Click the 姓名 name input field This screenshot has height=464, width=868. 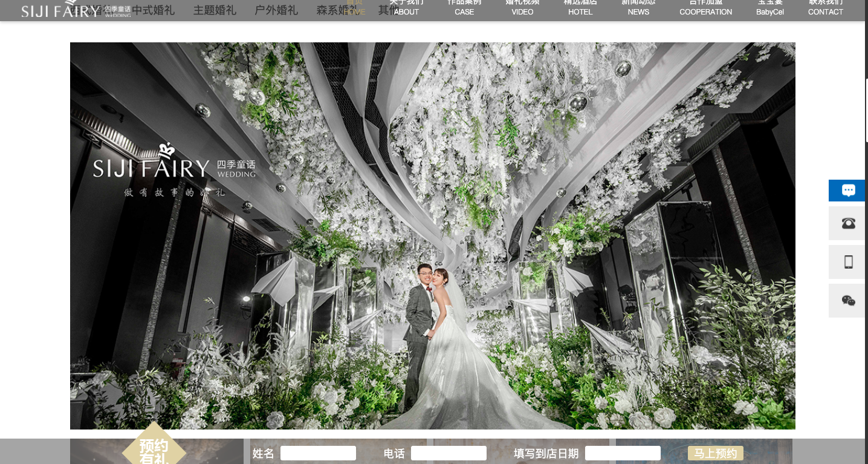point(318,453)
